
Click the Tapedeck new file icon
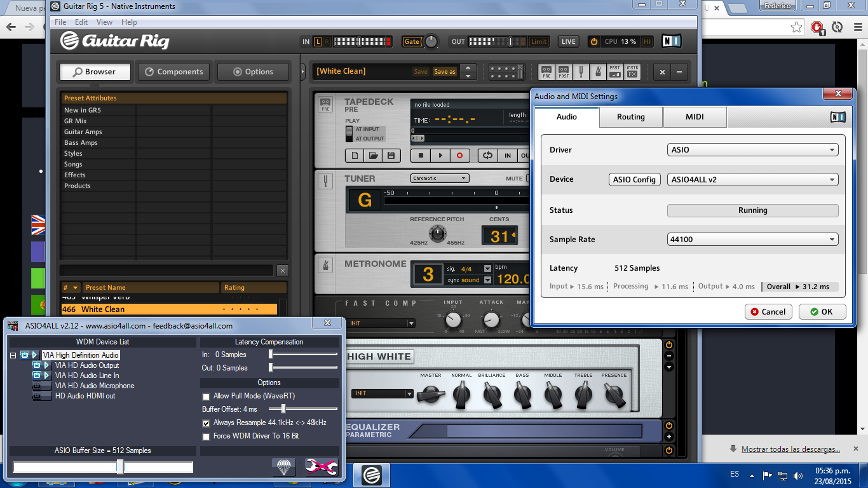355,155
